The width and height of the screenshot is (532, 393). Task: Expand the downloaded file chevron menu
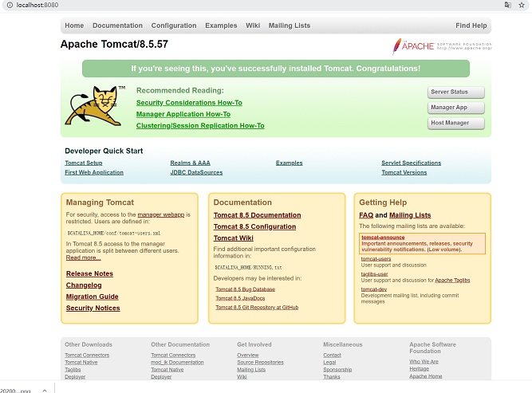point(45,391)
